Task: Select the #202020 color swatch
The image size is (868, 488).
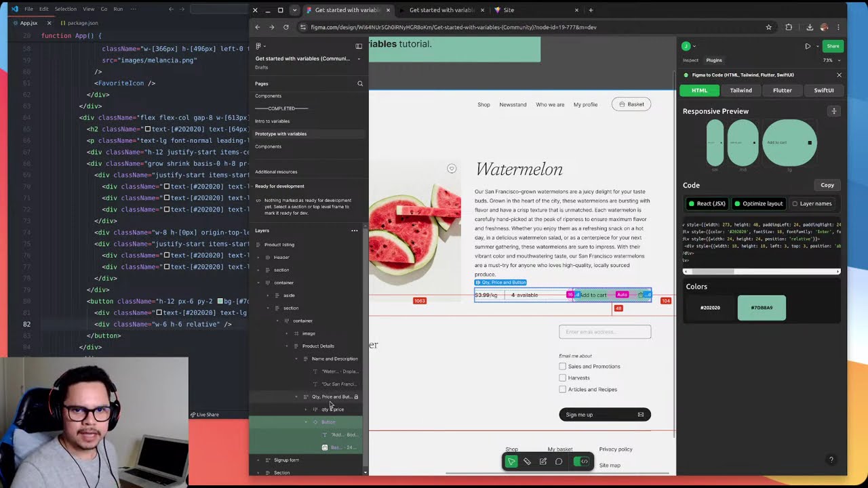Action: (x=710, y=308)
